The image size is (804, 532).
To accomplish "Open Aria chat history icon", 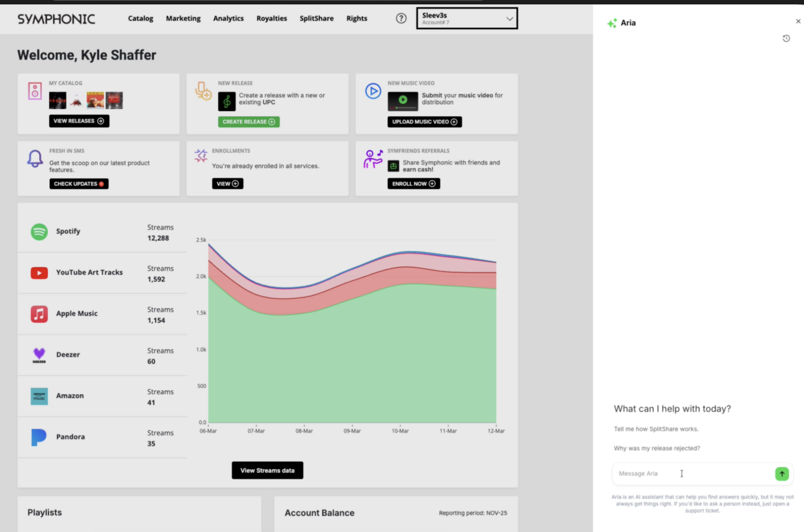I will (786, 39).
